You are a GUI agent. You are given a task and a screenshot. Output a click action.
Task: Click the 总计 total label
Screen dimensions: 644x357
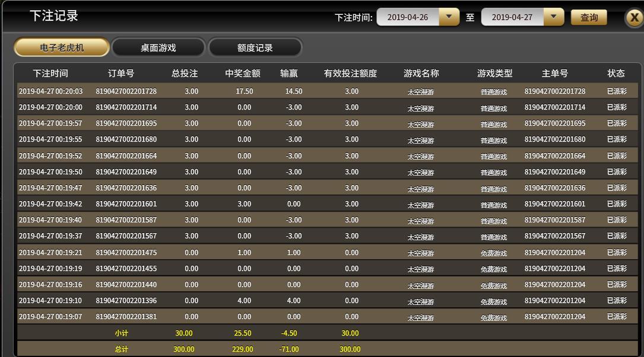click(x=121, y=349)
